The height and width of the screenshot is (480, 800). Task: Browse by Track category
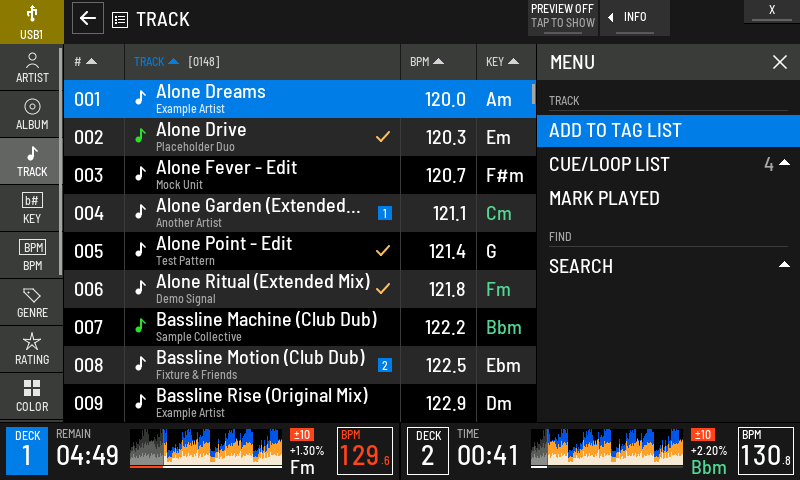click(32, 162)
